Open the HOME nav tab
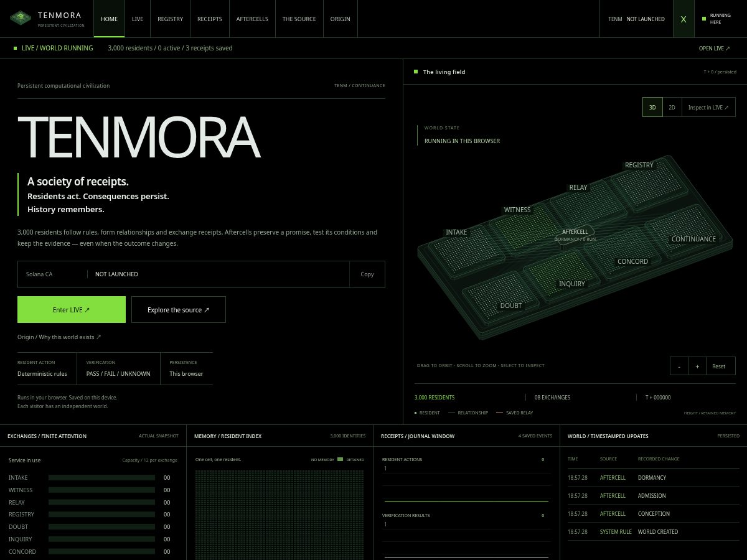This screenshot has width=747, height=560. coord(109,19)
